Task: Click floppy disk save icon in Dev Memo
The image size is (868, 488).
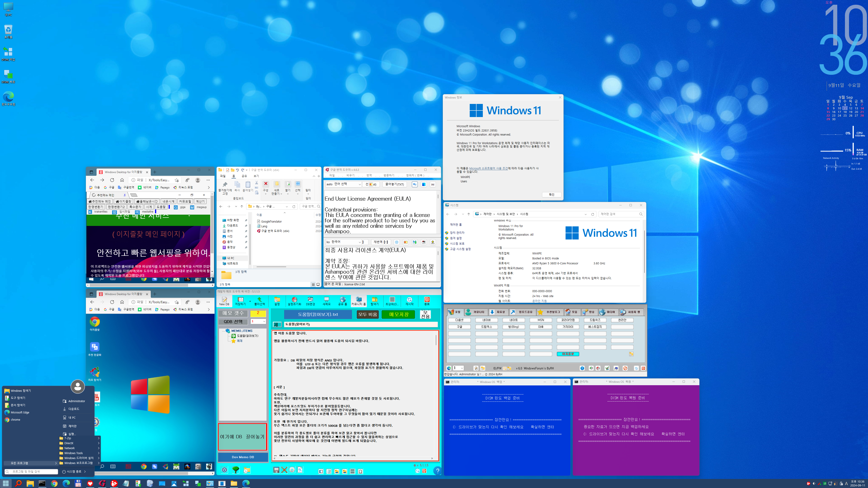Action: tap(276, 470)
